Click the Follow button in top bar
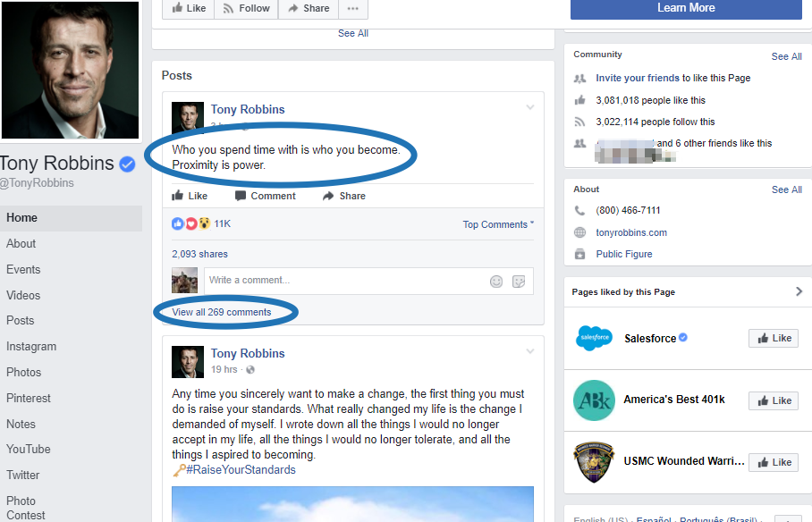Viewport: 812px width, 522px height. pos(246,8)
